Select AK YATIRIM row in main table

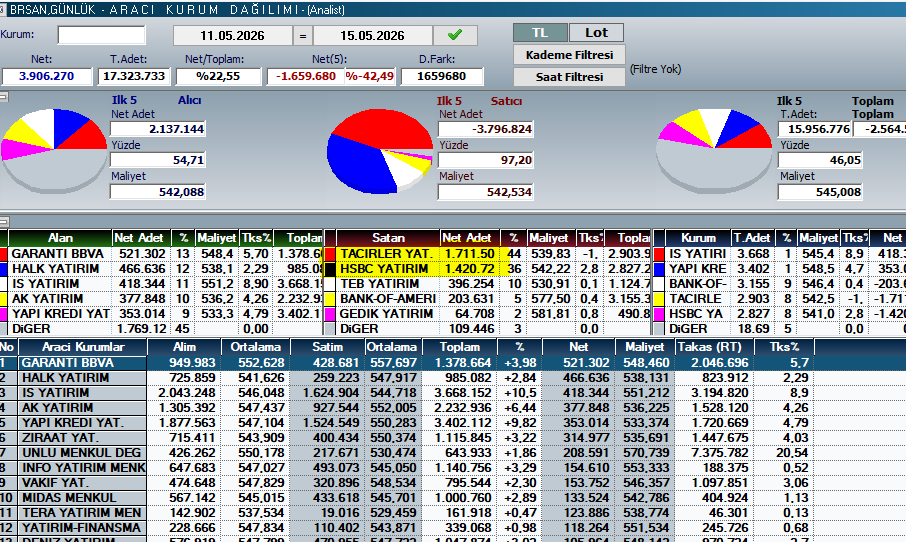407,408
